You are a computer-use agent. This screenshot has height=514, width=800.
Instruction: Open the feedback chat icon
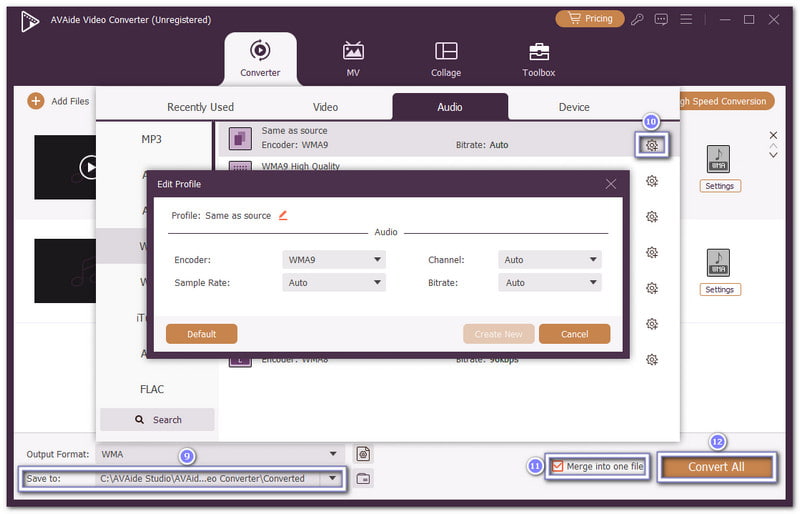[661, 19]
